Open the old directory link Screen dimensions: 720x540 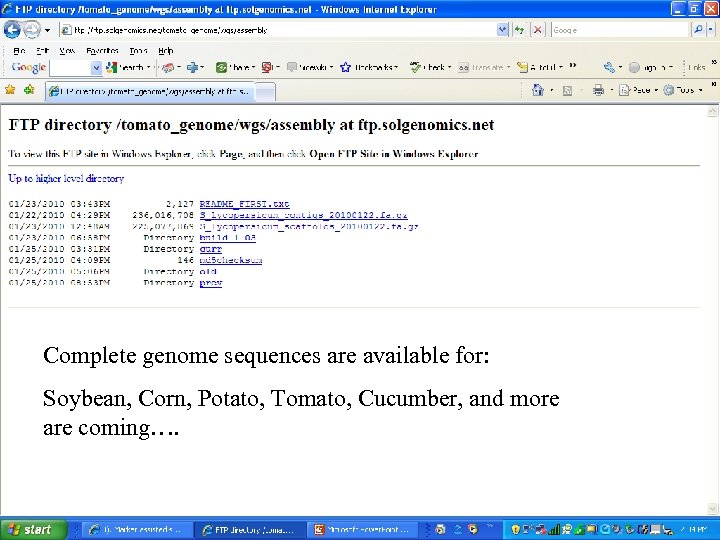208,271
